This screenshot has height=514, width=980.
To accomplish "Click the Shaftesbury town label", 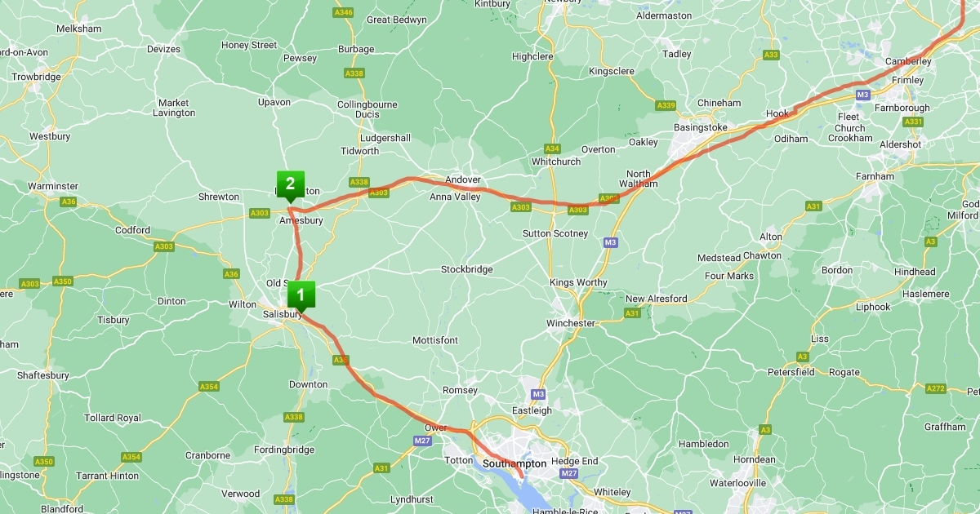I will [43, 375].
